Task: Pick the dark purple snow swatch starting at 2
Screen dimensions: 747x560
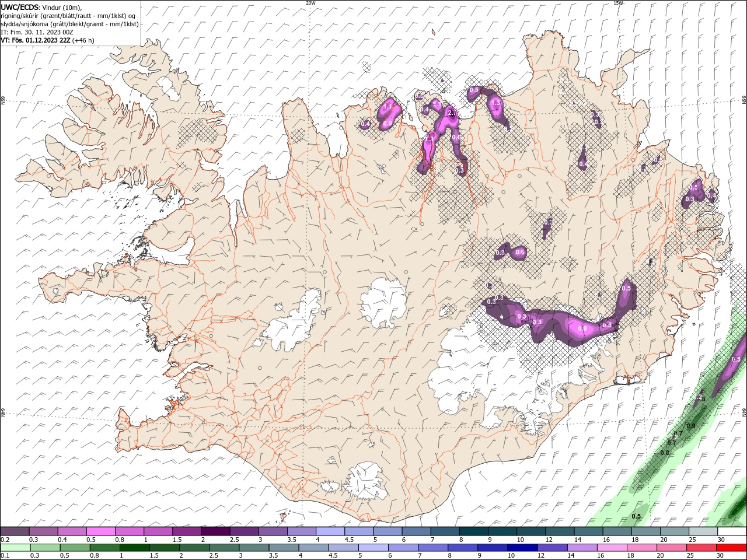Action: [x=215, y=531]
